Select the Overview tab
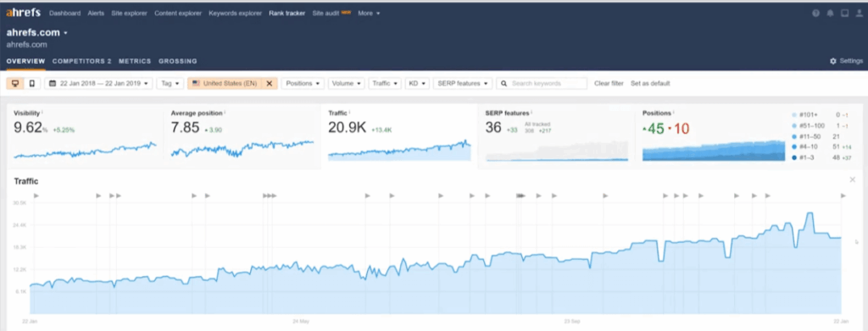The width and height of the screenshot is (868, 331). [25, 61]
